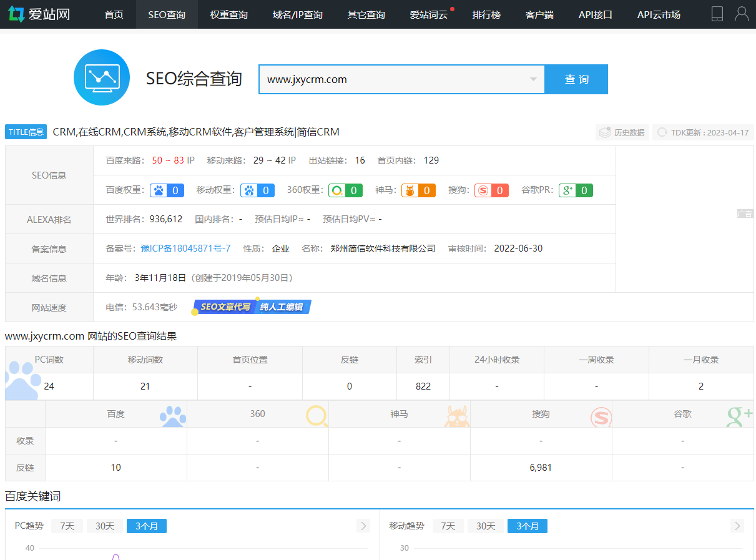Image resolution: width=756 pixels, height=560 pixels.
Task: Click PC词数 value 24
Action: click(49, 386)
